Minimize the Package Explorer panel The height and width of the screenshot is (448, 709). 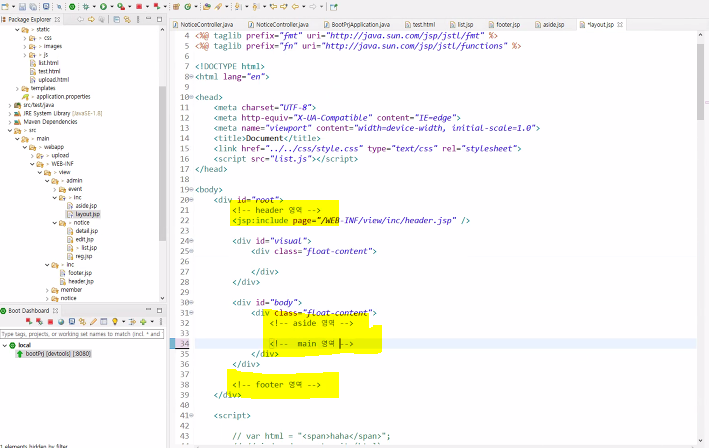[x=148, y=19]
